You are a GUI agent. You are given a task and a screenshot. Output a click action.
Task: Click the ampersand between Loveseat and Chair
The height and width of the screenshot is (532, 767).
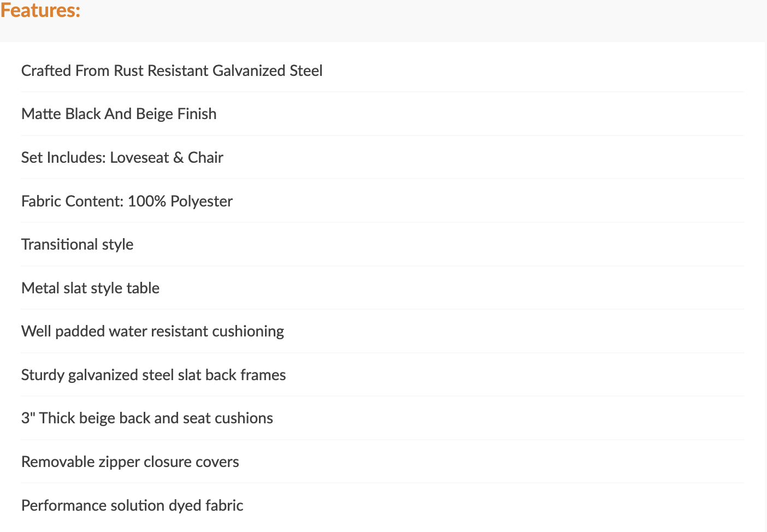coord(179,157)
